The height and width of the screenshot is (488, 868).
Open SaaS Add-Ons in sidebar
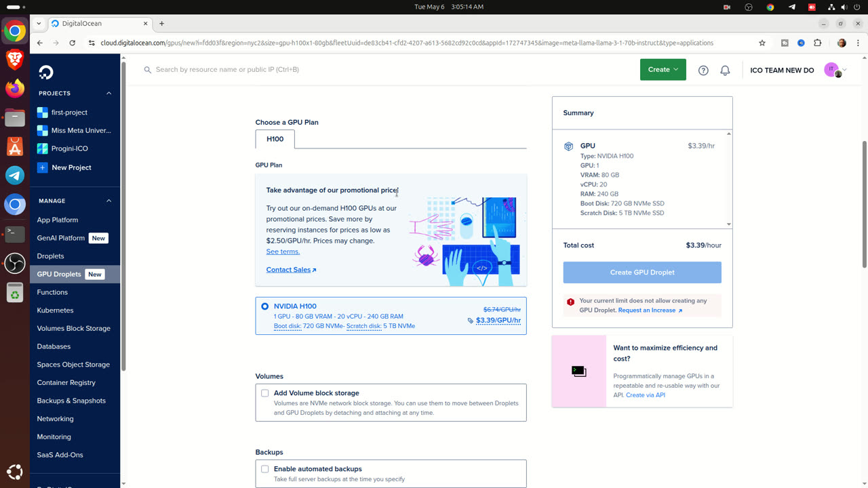coord(60,455)
